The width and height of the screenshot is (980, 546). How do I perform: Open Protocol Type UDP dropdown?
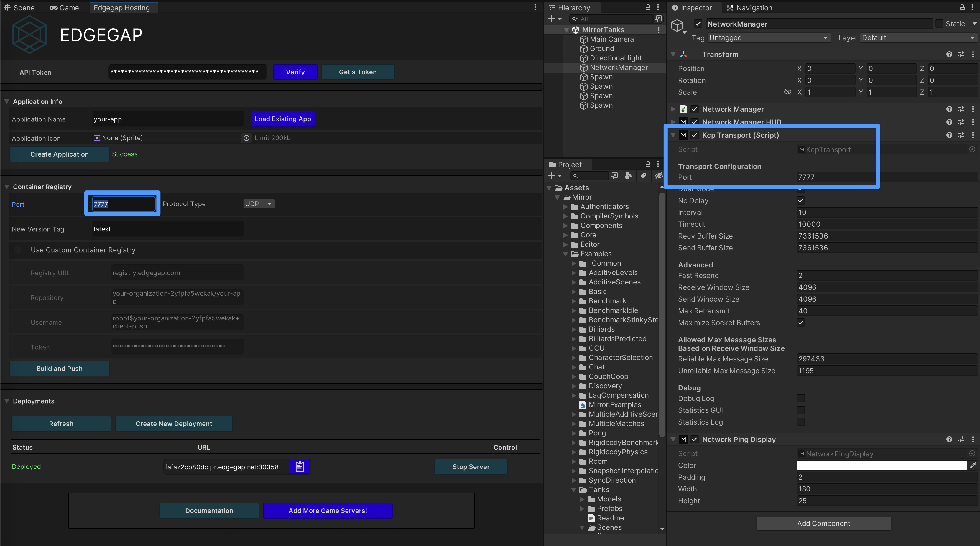(259, 204)
